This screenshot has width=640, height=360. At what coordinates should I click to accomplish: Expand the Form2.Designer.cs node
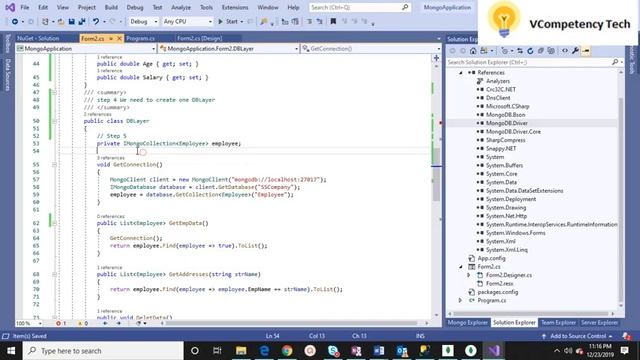[469, 275]
